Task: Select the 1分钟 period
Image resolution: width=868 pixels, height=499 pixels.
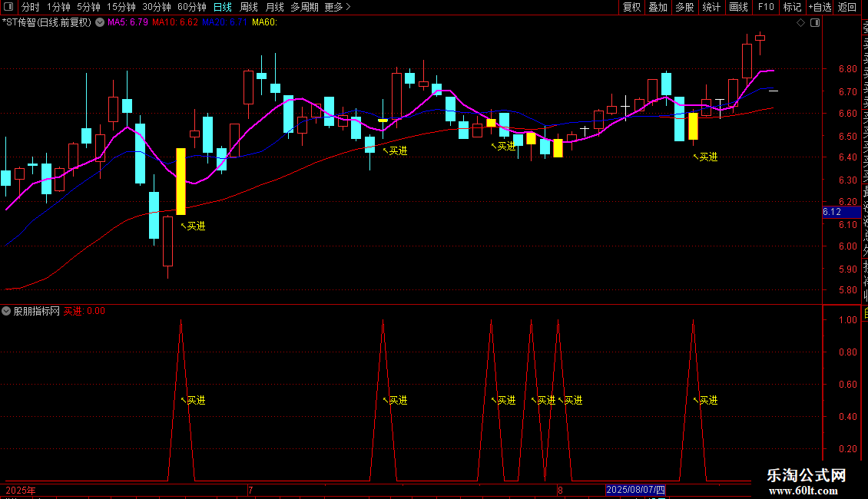Action: (58, 7)
